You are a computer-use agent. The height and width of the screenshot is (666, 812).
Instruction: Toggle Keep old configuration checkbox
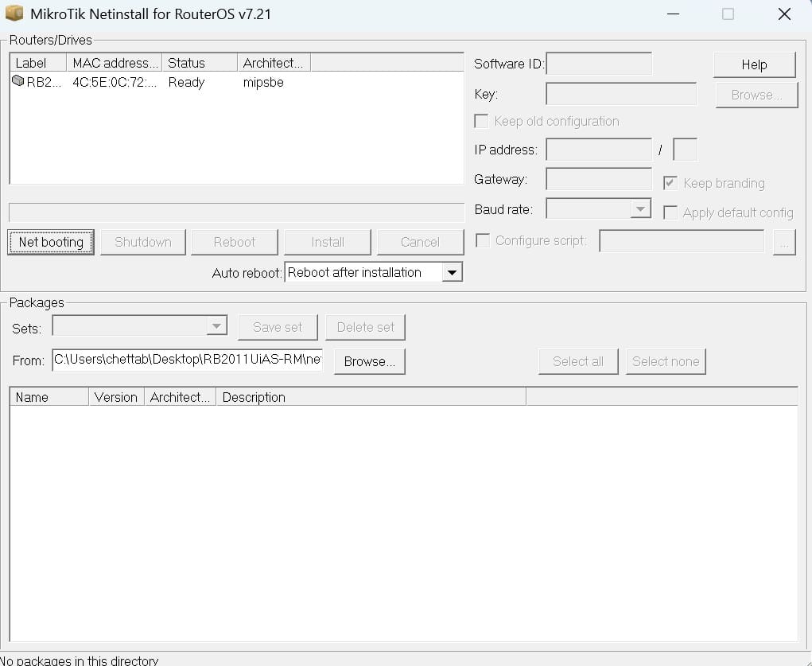[x=481, y=121]
